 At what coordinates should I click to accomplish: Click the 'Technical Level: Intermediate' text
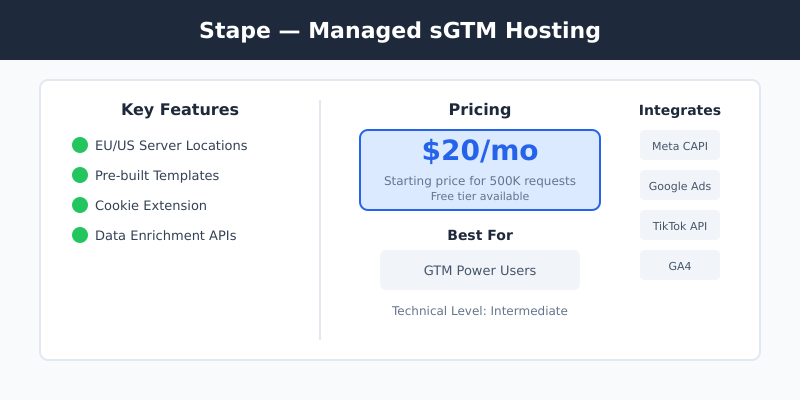(x=480, y=311)
